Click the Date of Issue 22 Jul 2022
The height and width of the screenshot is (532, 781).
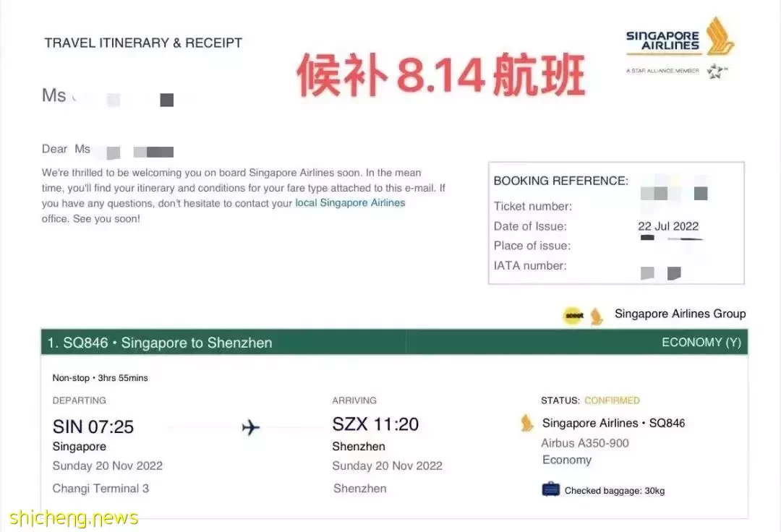coord(668,226)
